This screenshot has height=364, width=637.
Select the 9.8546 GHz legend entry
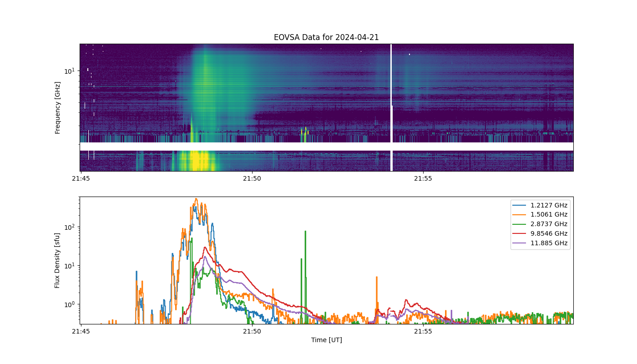[x=541, y=234]
